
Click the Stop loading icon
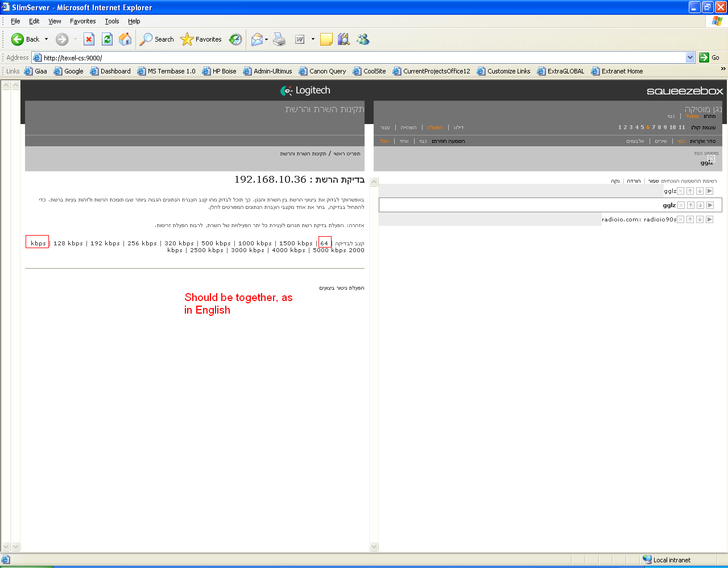(89, 39)
